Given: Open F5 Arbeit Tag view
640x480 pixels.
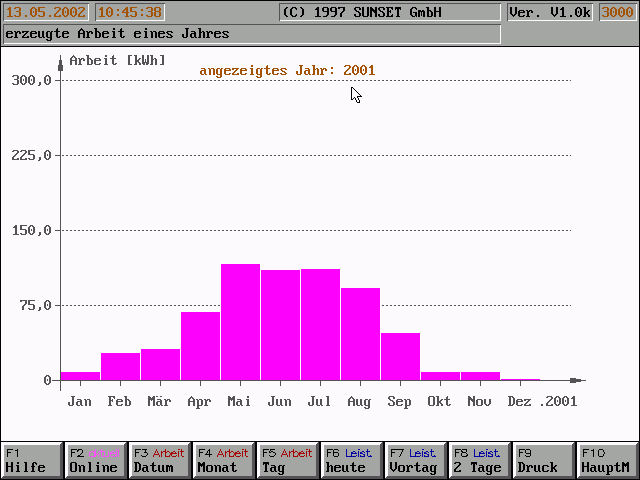Looking at the screenshot, I should [288, 460].
